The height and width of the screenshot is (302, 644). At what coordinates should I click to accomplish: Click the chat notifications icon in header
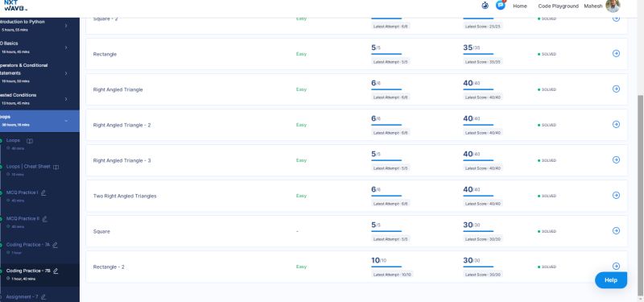click(x=500, y=6)
